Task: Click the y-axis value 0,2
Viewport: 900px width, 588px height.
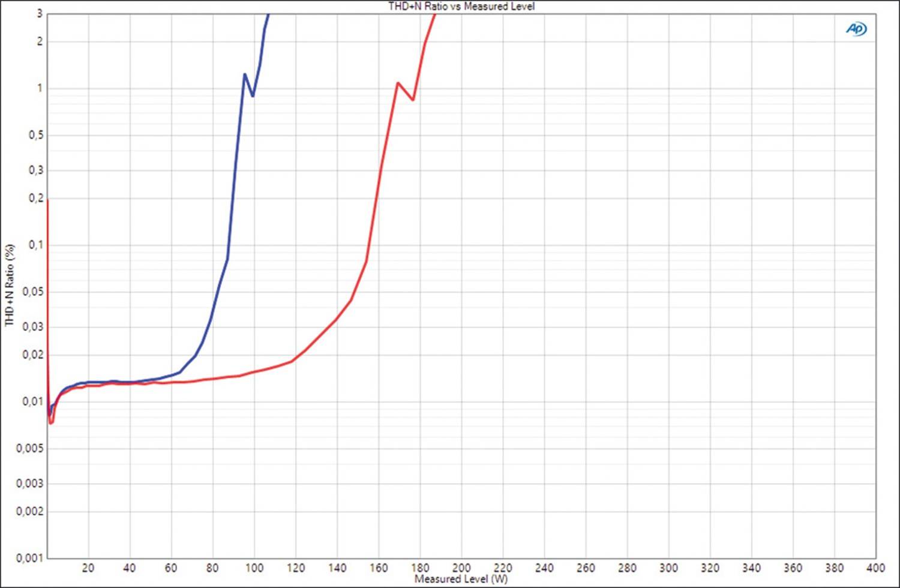Action: click(36, 198)
